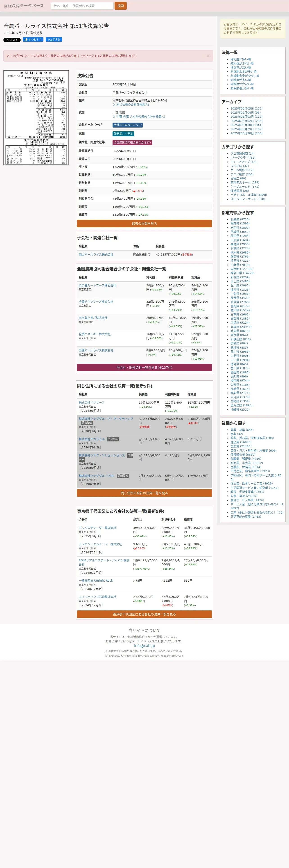The width and height of the screenshot is (289, 868).
Task: Open archive 2025年06月05日 (129)
Action: [246, 109]
